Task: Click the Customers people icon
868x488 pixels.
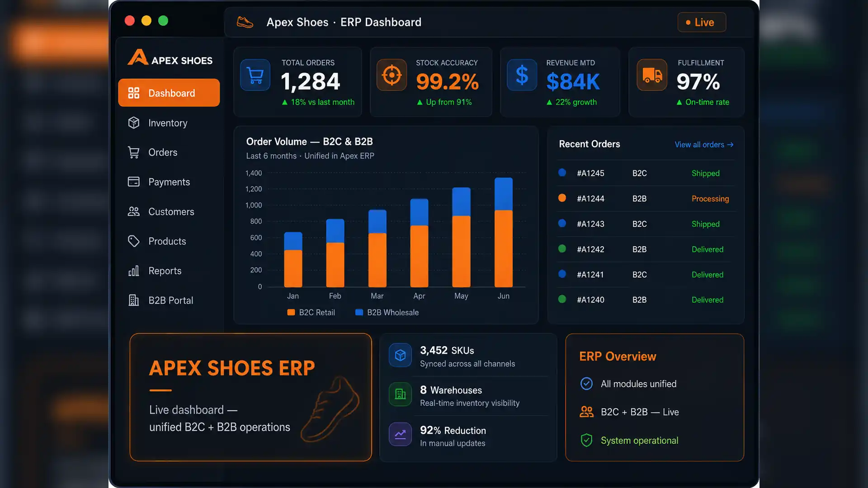Action: pos(133,211)
